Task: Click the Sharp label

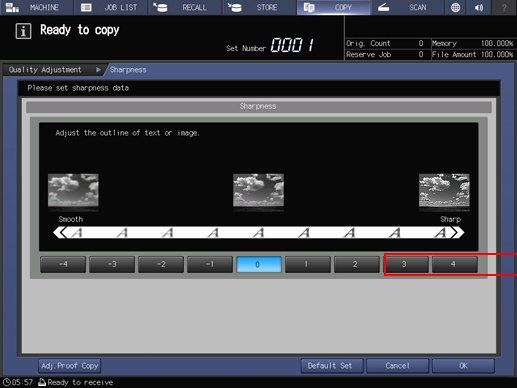Action: pyautogui.click(x=451, y=219)
